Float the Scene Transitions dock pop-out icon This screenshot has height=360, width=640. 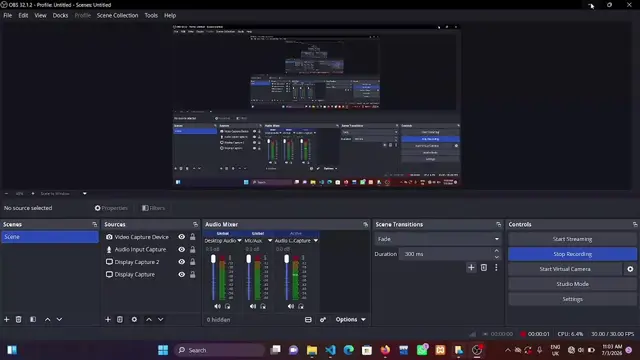[498, 224]
